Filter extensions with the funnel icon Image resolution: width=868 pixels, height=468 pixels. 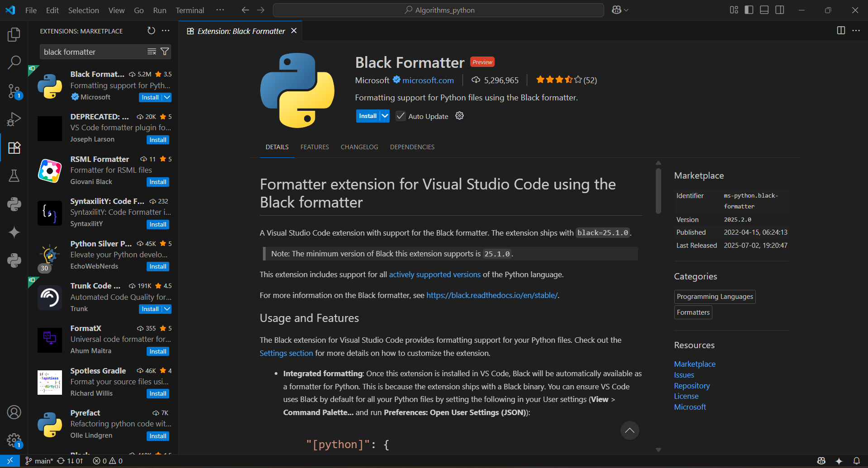(165, 52)
